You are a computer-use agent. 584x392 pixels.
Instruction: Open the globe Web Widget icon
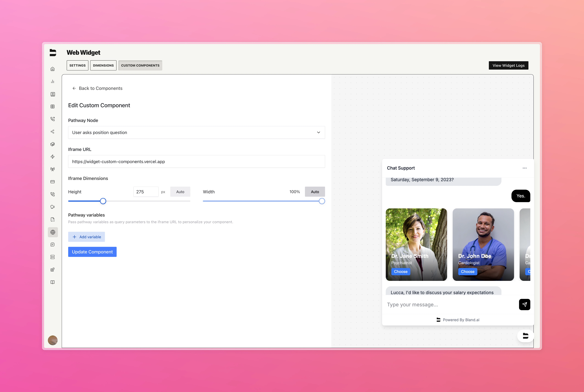coord(53,232)
